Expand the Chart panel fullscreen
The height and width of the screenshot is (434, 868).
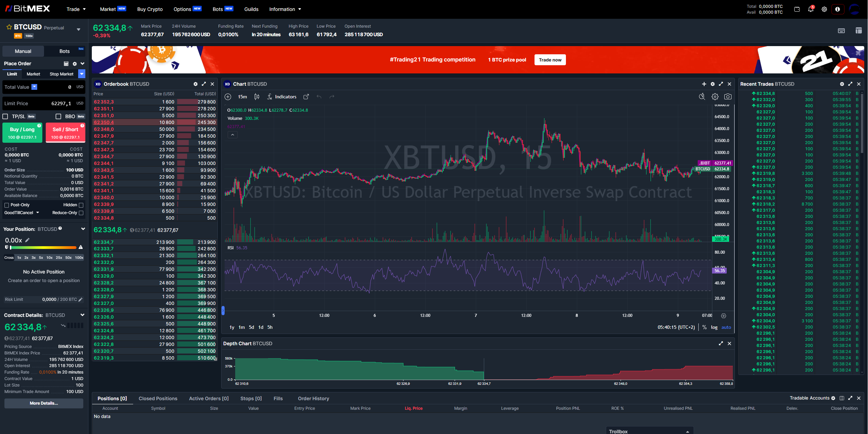pos(721,84)
